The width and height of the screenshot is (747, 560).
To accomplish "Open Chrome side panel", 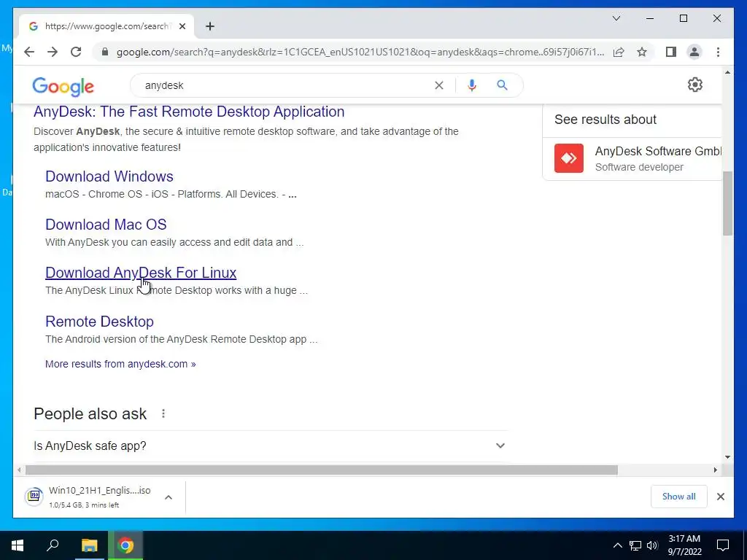I will pos(671,52).
